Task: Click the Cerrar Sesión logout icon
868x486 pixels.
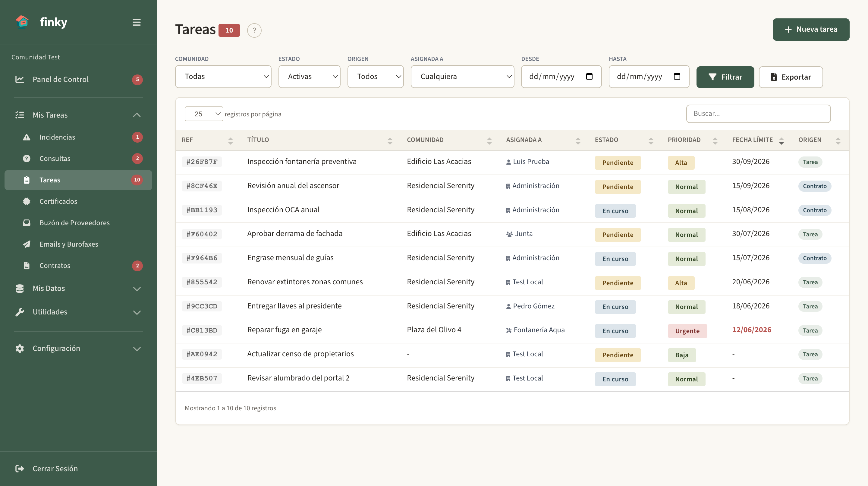Action: tap(20, 469)
